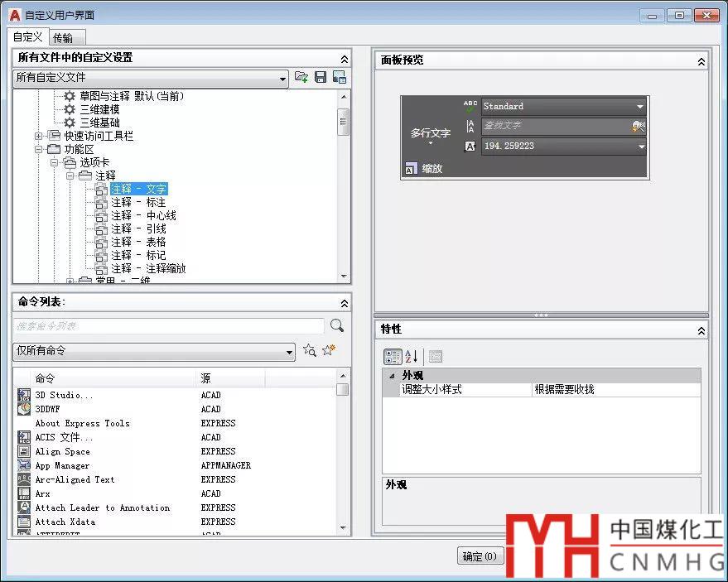The height and width of the screenshot is (582, 728).
Task: Click in the command list search field
Action: tap(169, 326)
